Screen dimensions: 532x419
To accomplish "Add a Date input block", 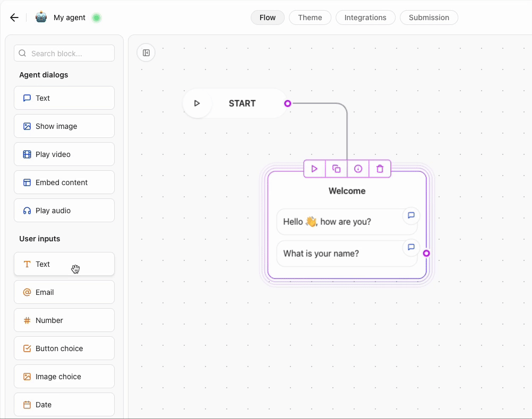I will pyautogui.click(x=64, y=404).
